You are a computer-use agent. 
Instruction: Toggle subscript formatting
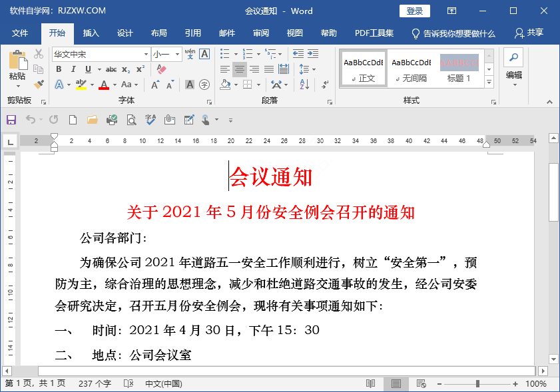point(125,69)
